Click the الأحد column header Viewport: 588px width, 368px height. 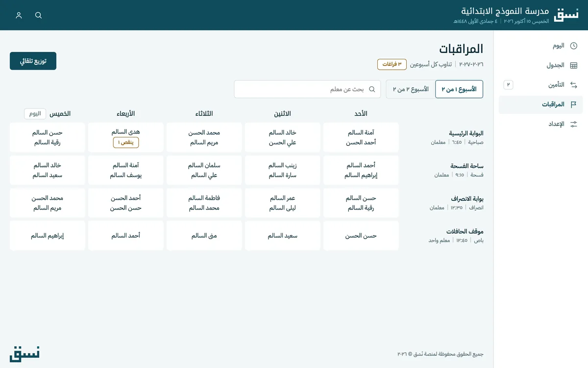(361, 114)
